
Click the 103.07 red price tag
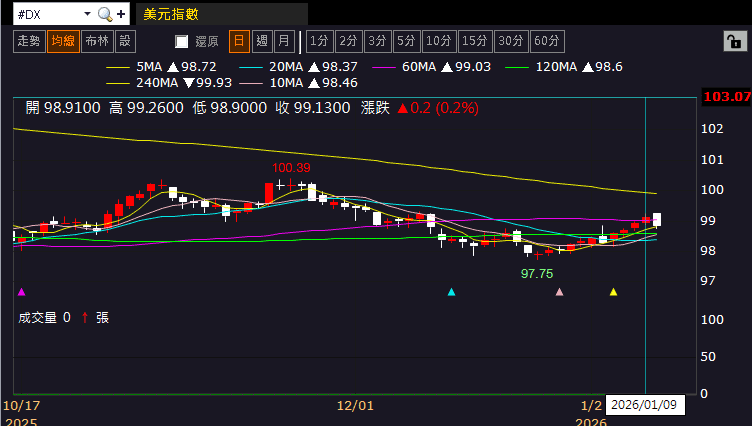(x=726, y=97)
